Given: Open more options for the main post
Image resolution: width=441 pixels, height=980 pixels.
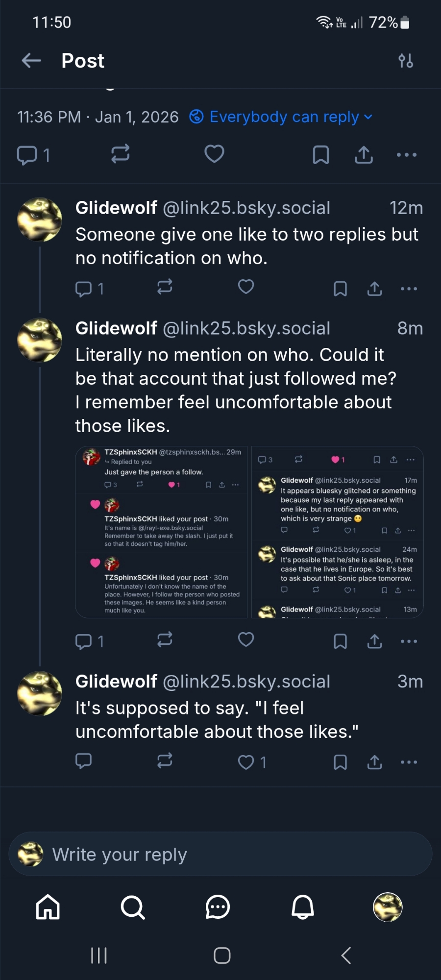Looking at the screenshot, I should (x=407, y=155).
